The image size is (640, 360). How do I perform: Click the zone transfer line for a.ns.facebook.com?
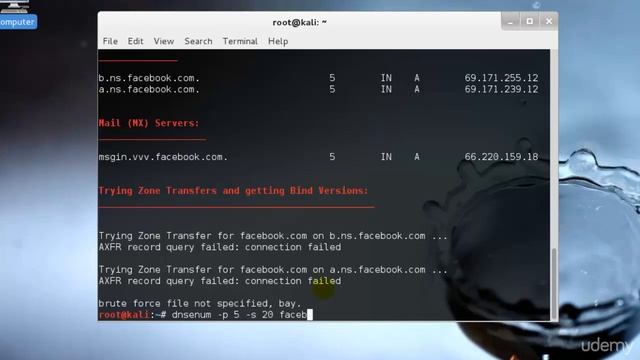[273, 270]
